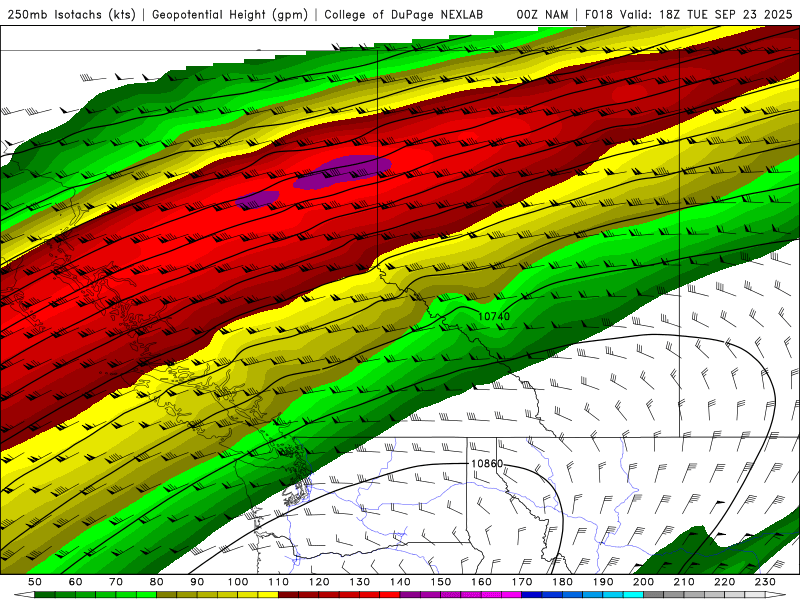This screenshot has height=600, width=800.
Task: Click the 180 value on the color scale
Action: point(562,582)
